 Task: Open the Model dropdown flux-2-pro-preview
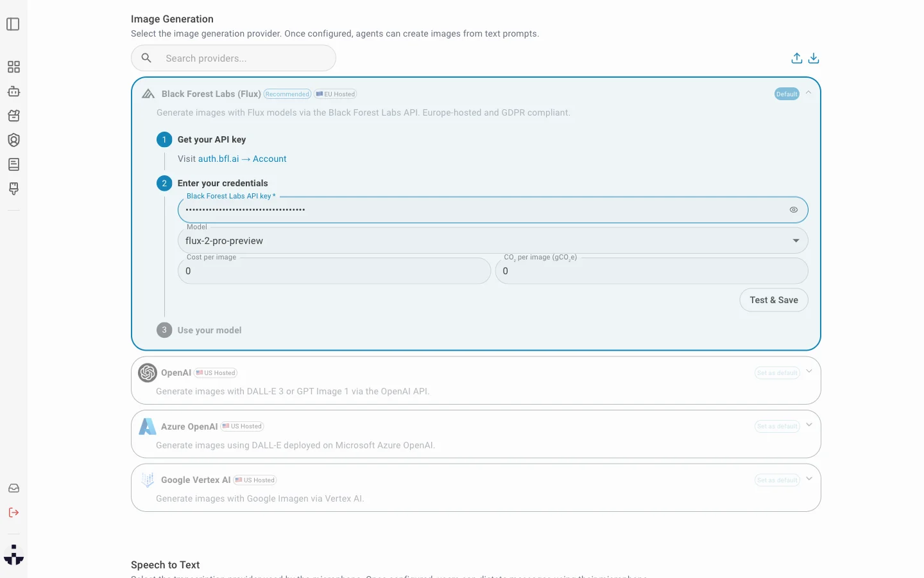click(x=493, y=241)
